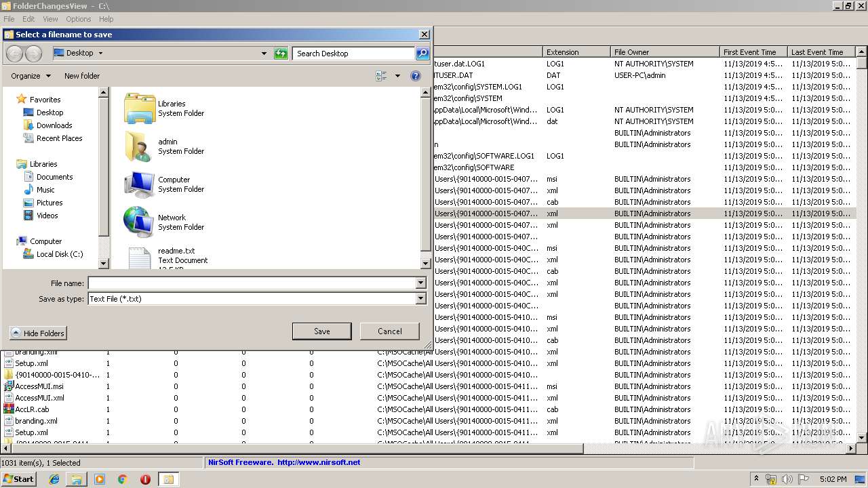Create a New folder
This screenshot has width=868, height=488.
tap(82, 76)
